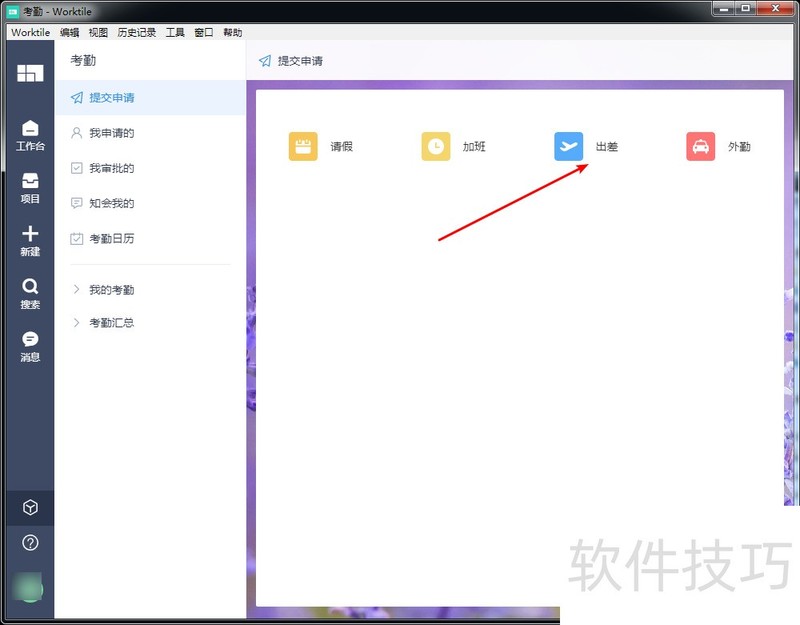Viewport: 800px width, 625px height.
Task: Open the 工具 menu
Action: pos(175,33)
